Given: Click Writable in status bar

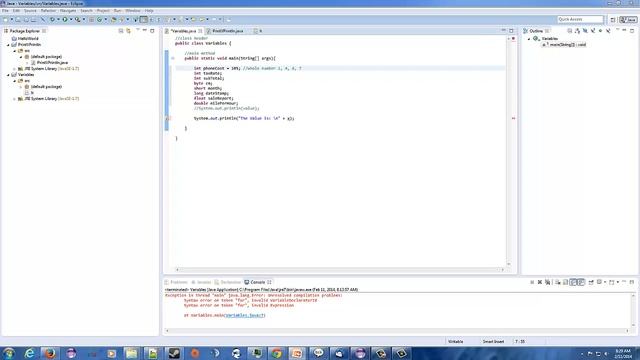Looking at the screenshot, I should tap(456, 342).
